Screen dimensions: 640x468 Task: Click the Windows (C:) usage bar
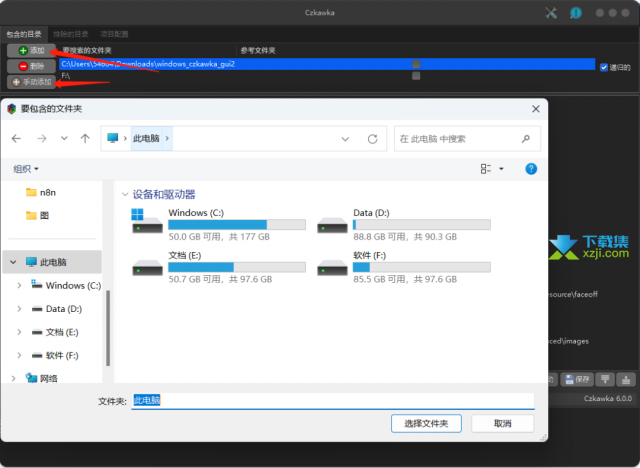coord(237,224)
